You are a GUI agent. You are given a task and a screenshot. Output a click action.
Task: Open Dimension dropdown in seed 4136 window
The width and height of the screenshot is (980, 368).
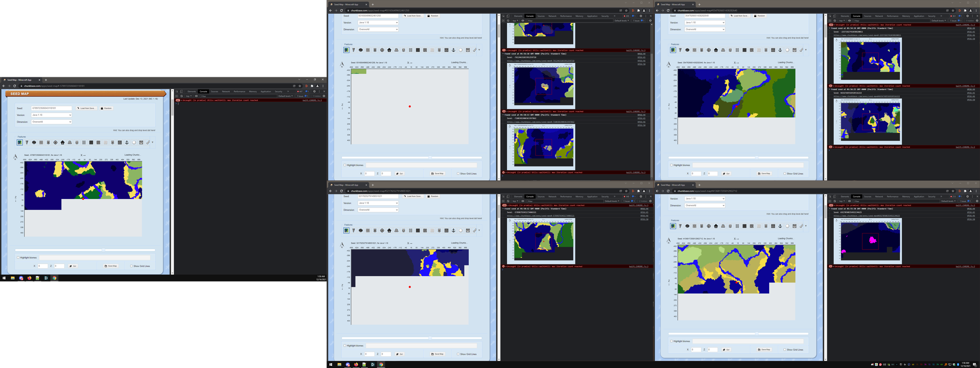click(705, 206)
